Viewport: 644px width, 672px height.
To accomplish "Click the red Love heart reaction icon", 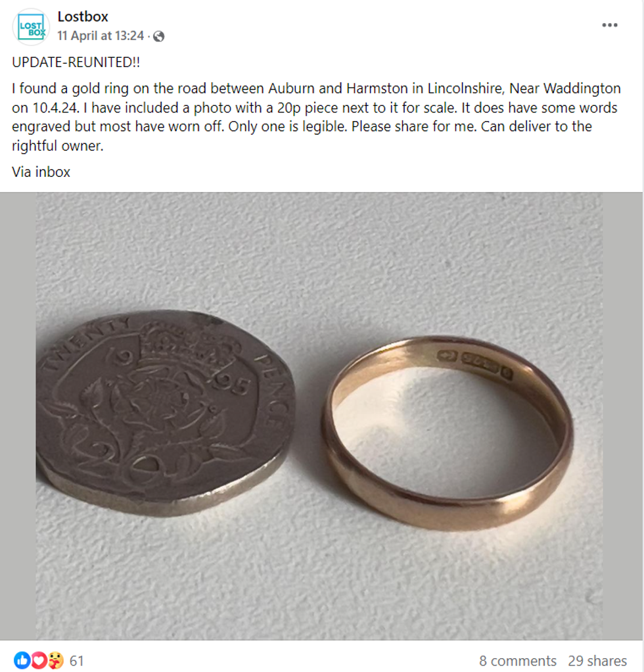I will (x=39, y=660).
